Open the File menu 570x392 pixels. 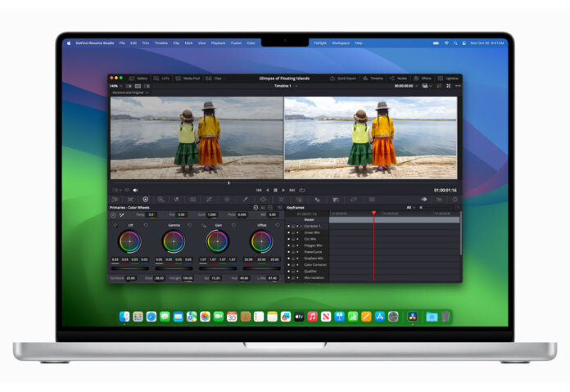122,43
